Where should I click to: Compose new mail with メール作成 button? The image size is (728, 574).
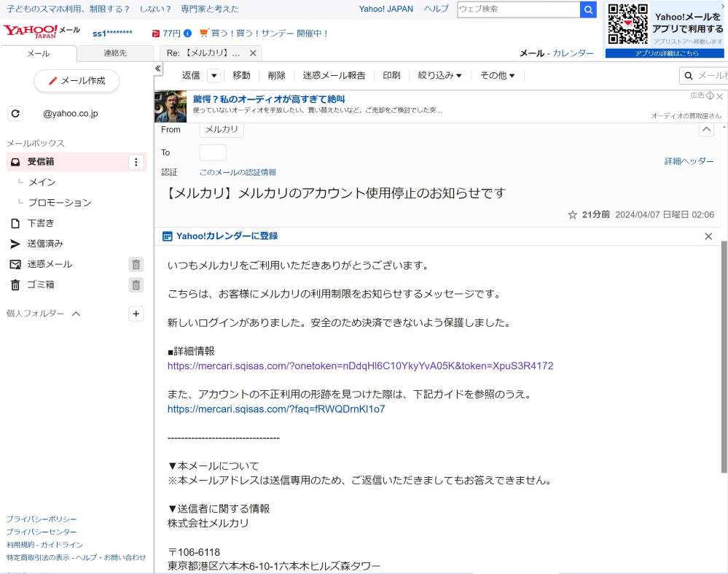pyautogui.click(x=77, y=81)
